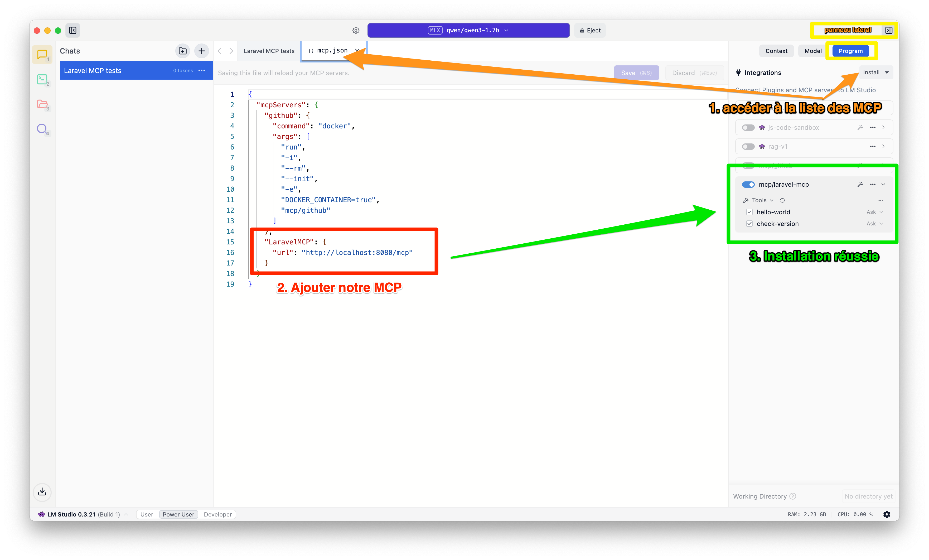Enable the js-code-sandbox plugin toggle
929x560 pixels.
(748, 127)
